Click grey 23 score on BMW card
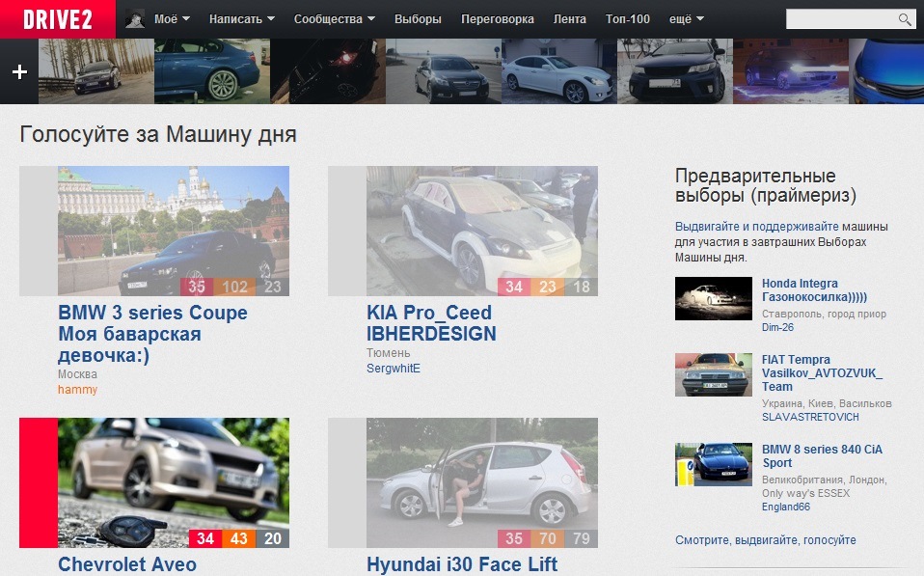 [272, 287]
